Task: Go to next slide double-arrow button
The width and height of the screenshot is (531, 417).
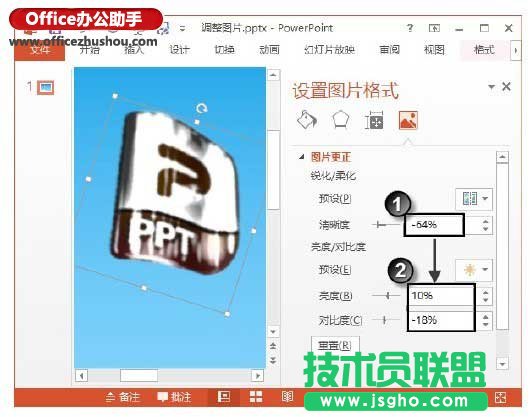Action: 273,360
